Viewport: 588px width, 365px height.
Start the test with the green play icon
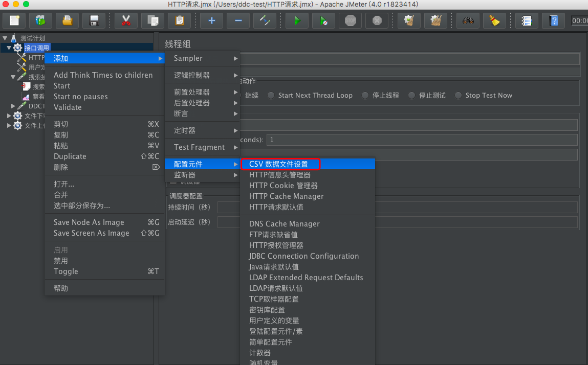297,20
